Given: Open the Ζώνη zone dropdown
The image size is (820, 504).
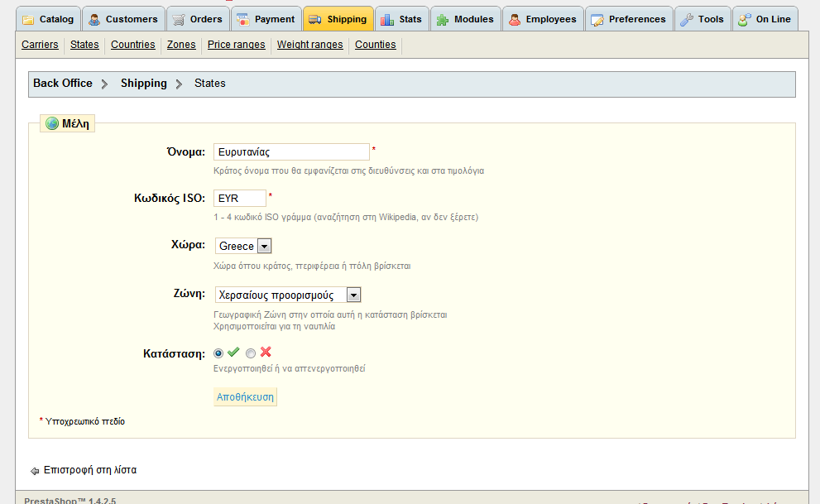Looking at the screenshot, I should (288, 295).
